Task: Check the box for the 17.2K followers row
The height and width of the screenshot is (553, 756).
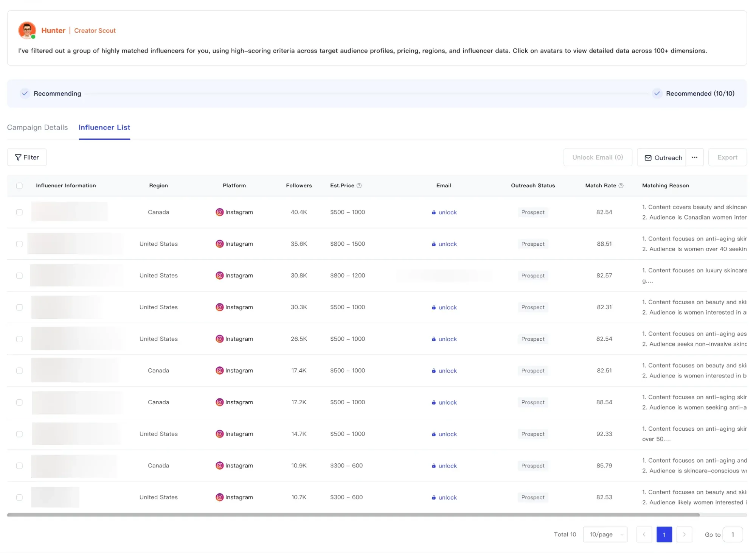Action: [x=19, y=402]
